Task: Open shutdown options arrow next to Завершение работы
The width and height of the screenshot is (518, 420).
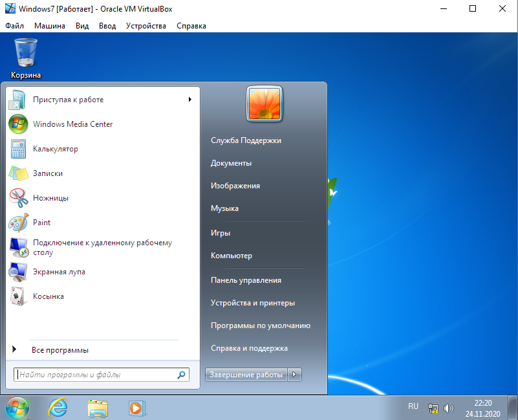Action: click(295, 375)
